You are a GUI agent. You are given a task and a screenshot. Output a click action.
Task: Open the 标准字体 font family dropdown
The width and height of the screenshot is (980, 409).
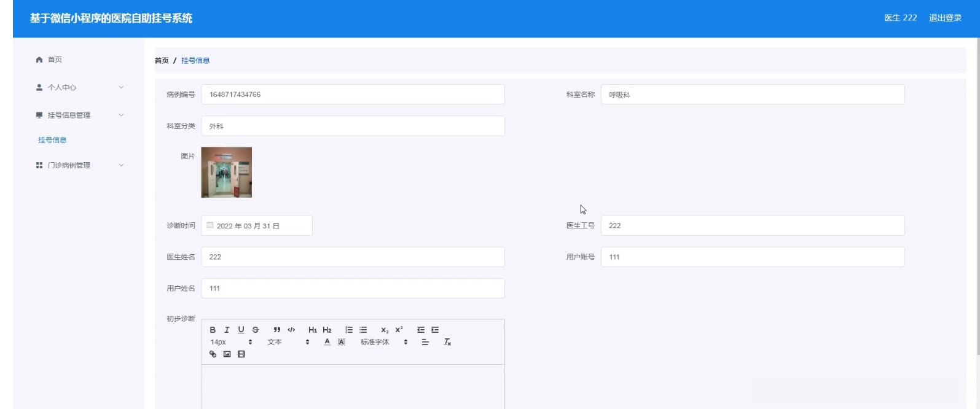(x=384, y=342)
